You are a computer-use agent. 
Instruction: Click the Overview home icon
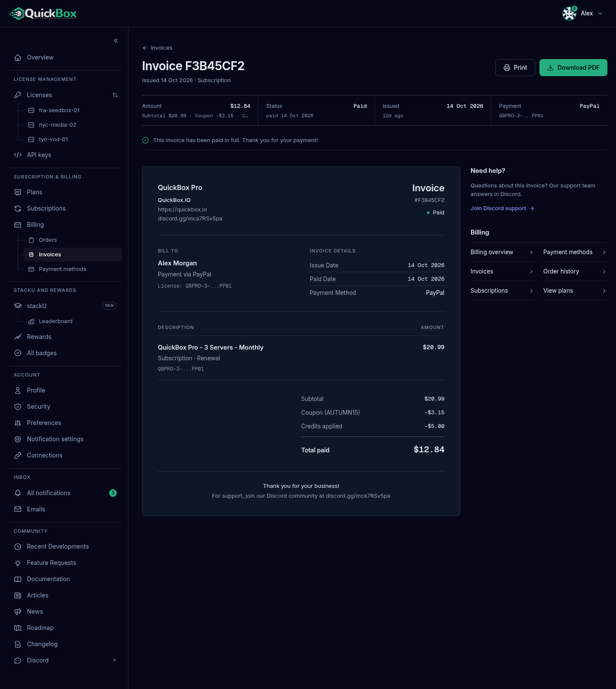pyautogui.click(x=18, y=57)
